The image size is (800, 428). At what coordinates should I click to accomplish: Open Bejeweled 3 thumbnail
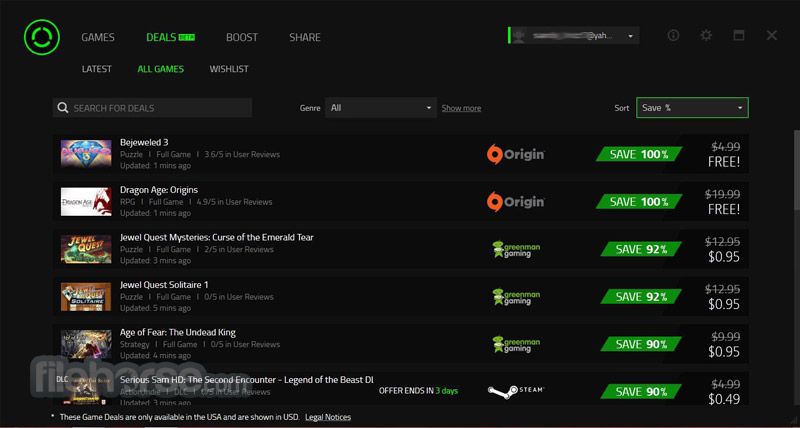click(x=86, y=154)
